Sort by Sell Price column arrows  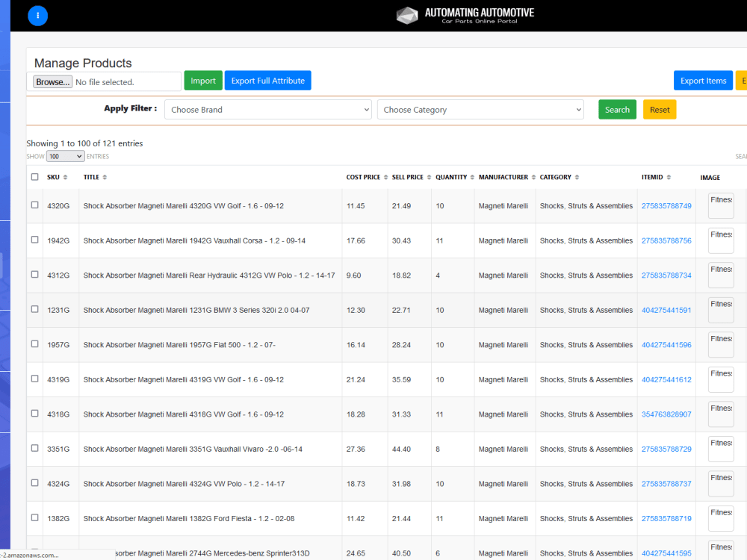[429, 177]
